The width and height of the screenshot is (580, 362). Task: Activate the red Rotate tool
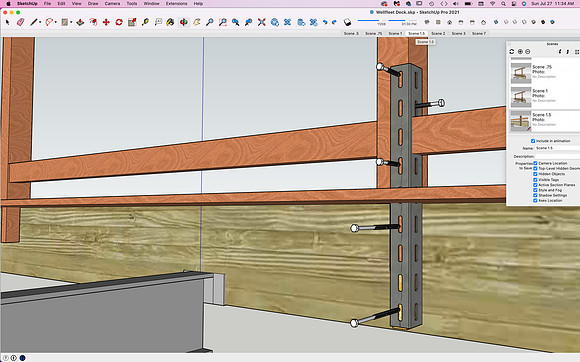coord(119,23)
